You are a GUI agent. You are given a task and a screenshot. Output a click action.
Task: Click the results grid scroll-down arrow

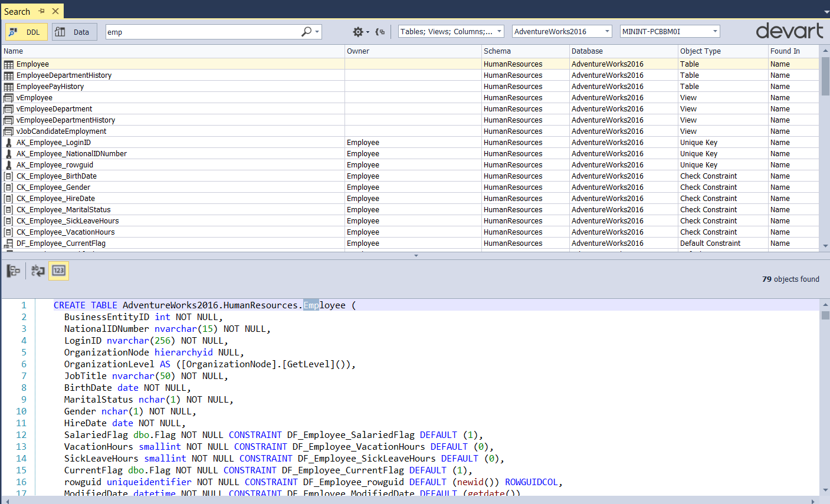[x=825, y=246]
